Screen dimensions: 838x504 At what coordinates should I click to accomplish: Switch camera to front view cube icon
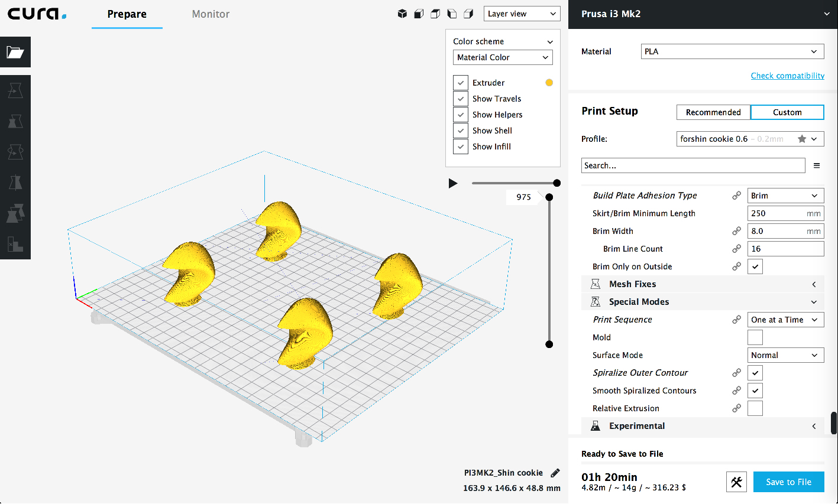[x=419, y=14]
